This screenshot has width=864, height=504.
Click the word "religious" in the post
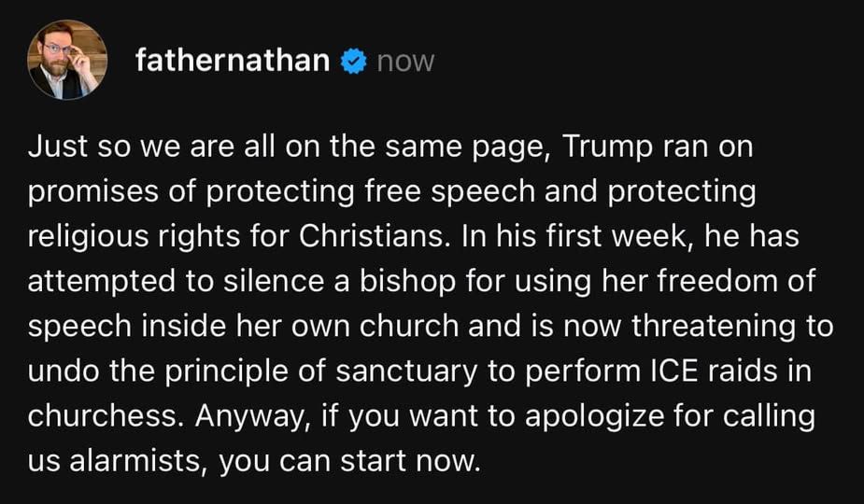(89, 237)
